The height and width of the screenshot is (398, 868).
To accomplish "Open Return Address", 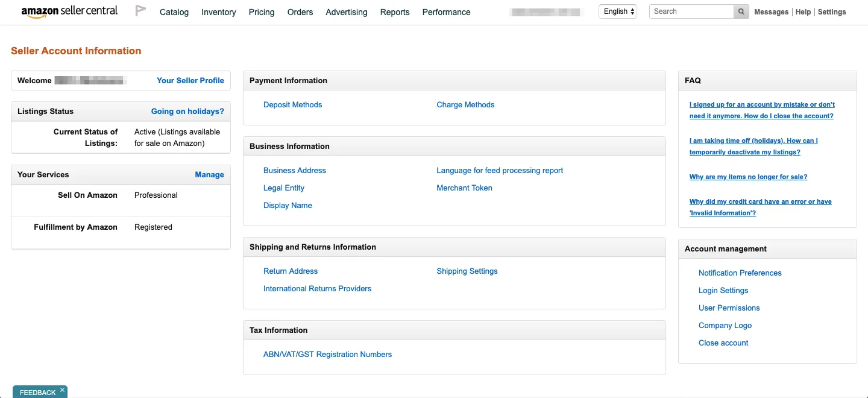I will pos(291,271).
